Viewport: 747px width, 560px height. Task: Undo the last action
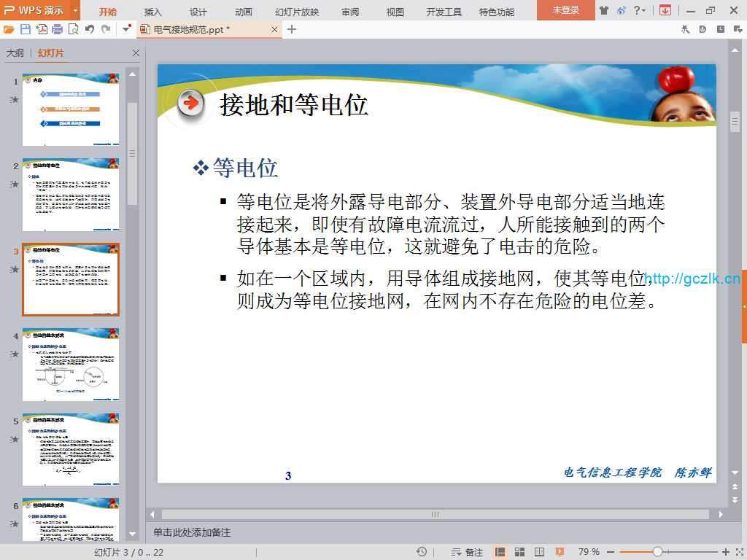click(90, 29)
